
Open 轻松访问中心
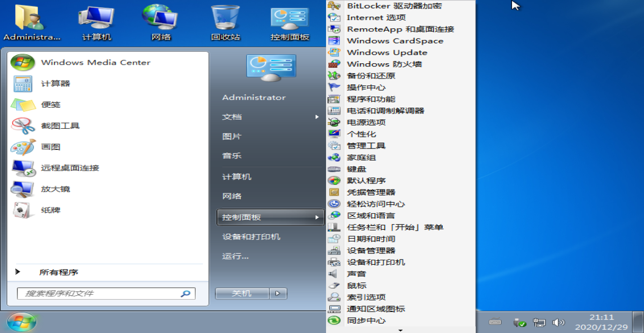click(401, 204)
